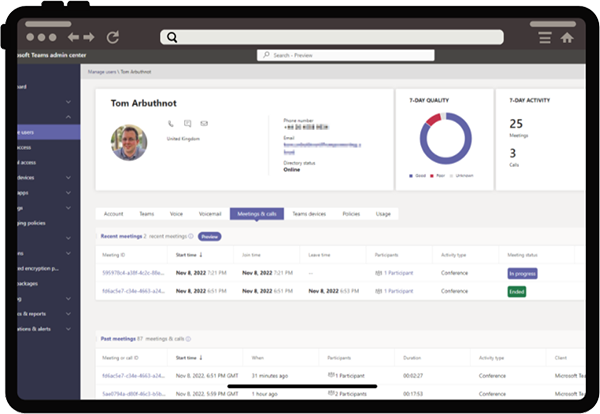The height and width of the screenshot is (414, 600).
Task: Click the Ended status badge
Action: 517,292
